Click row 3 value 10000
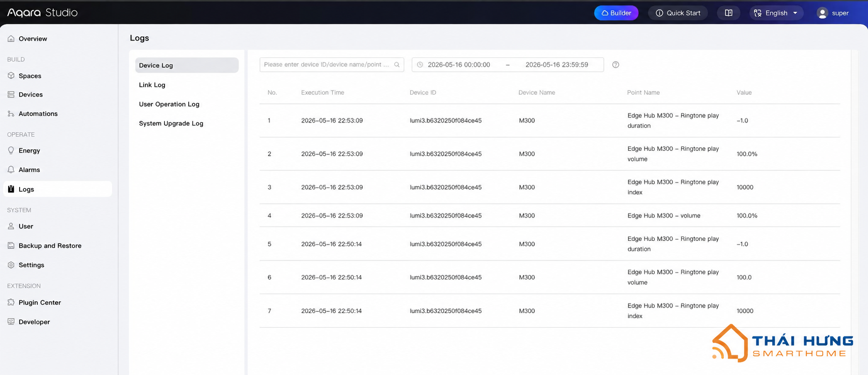Viewport: 868px width, 375px height. click(x=745, y=187)
